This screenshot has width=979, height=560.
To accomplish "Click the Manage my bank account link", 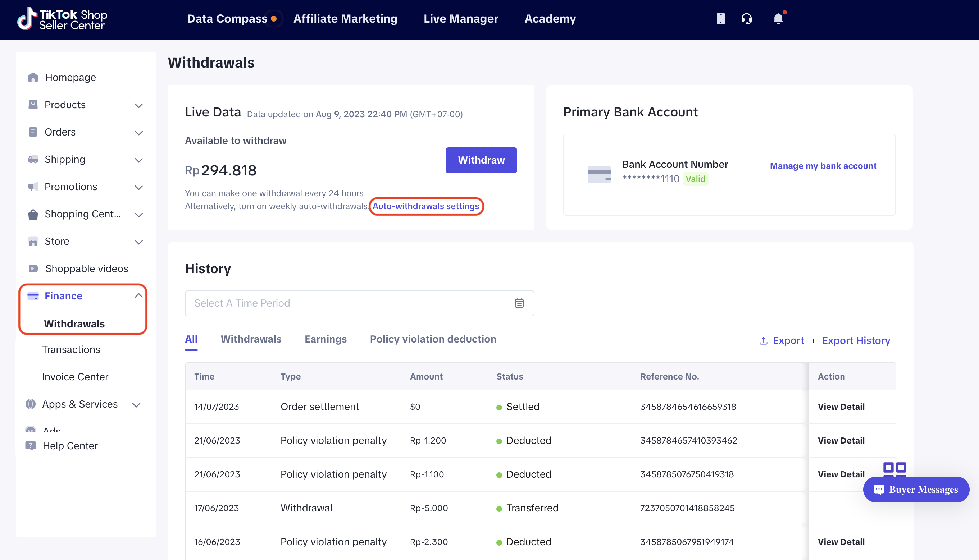I will click(823, 166).
